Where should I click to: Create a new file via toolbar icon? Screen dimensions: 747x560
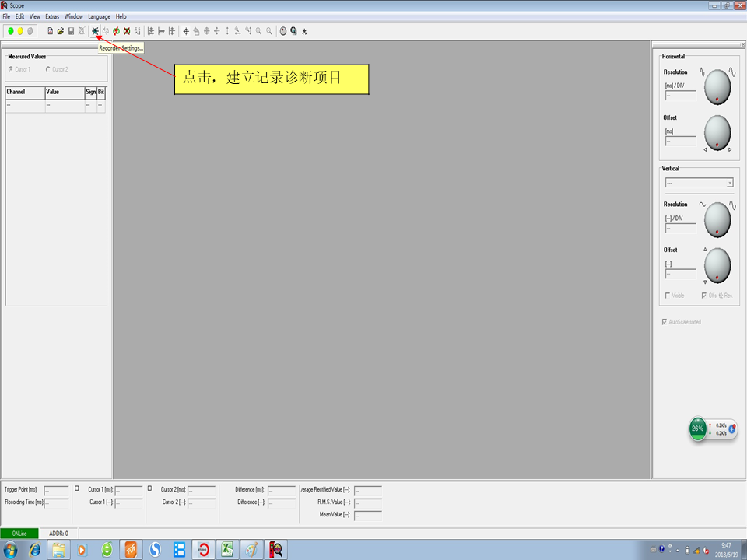(x=51, y=31)
